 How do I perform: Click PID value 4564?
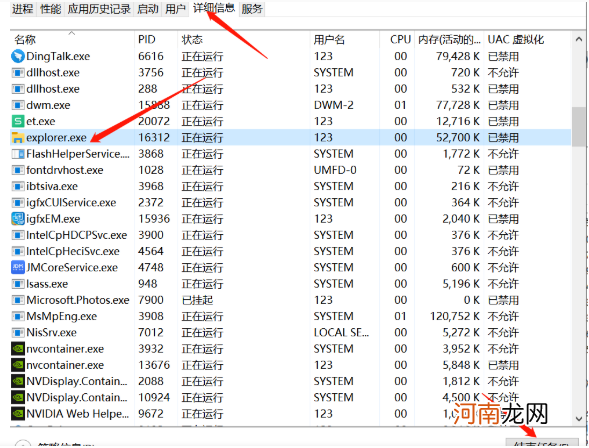pyautogui.click(x=151, y=251)
